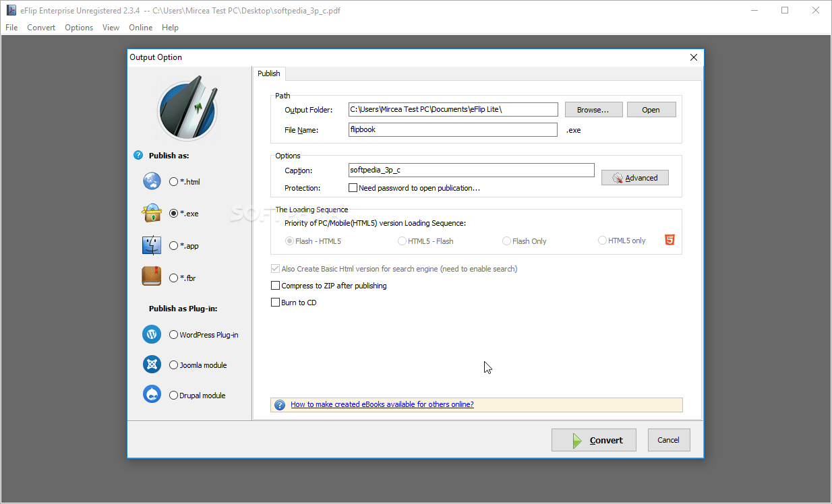This screenshot has width=832, height=504.
Task: Click the Output Folder path field
Action: click(453, 109)
